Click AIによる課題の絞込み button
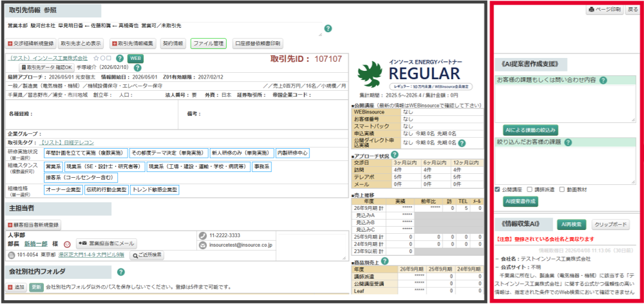644x304 pixels. coord(531,130)
